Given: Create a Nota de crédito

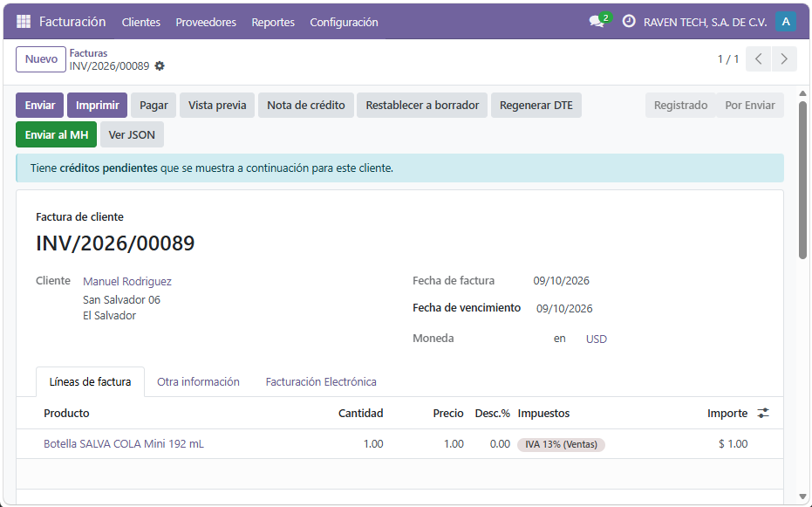Looking at the screenshot, I should 306,105.
